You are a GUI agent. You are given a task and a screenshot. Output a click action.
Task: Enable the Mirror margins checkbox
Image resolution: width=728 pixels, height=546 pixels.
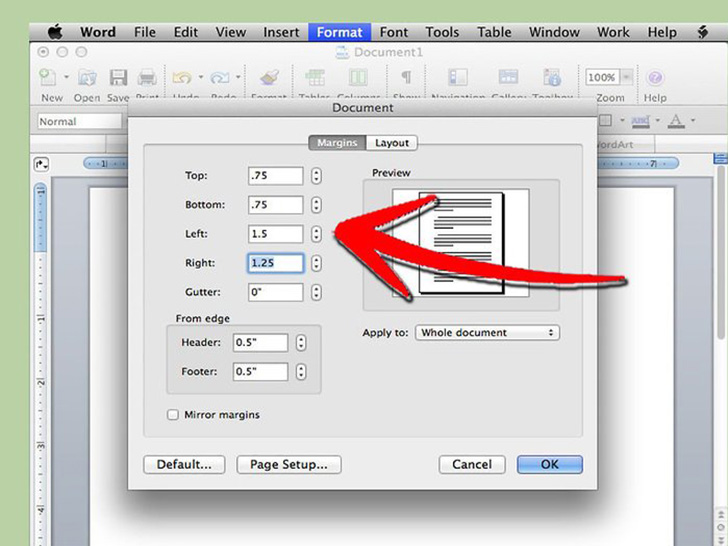(x=172, y=415)
